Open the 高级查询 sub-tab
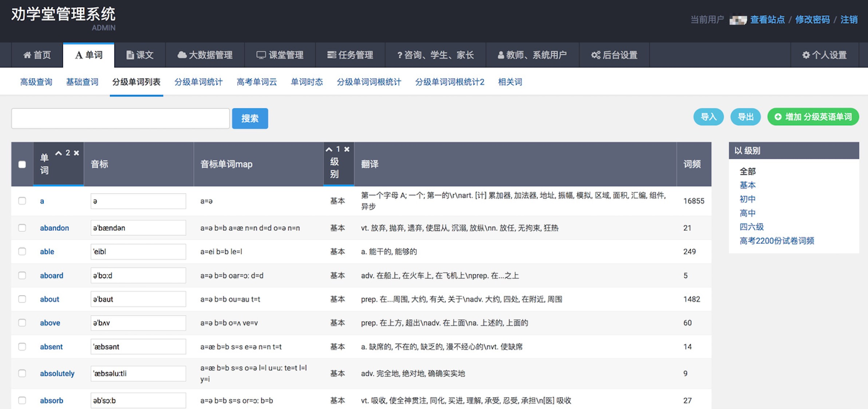Image resolution: width=868 pixels, height=409 pixels. 36,82
